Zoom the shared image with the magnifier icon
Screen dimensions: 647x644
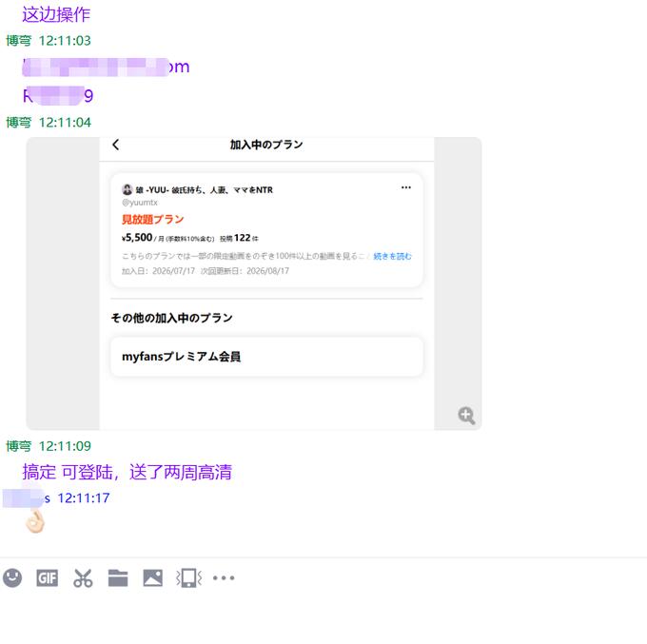pos(466,415)
